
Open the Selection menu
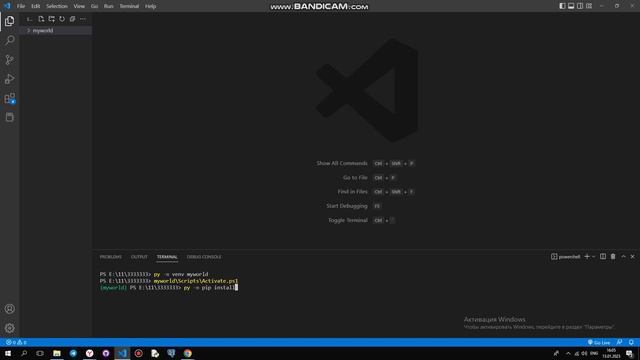point(56,6)
